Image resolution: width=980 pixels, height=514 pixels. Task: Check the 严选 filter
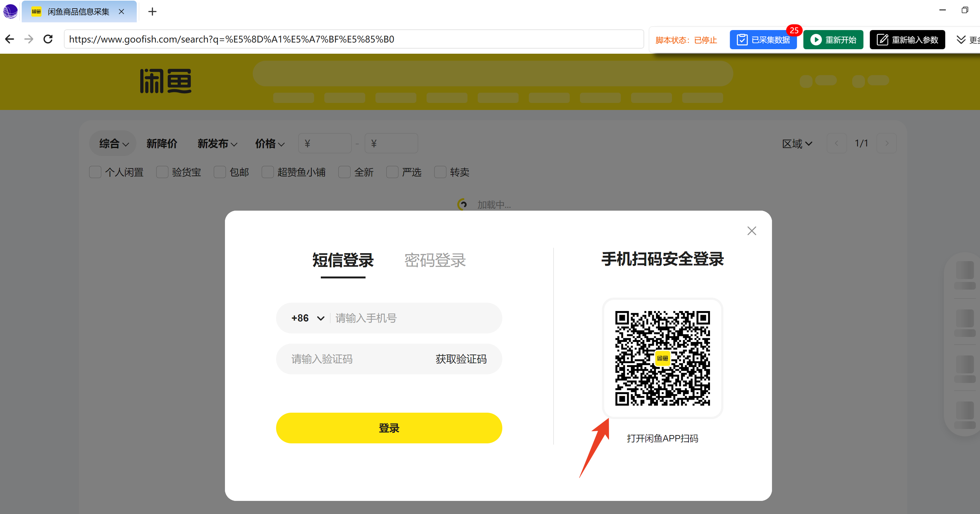click(392, 172)
